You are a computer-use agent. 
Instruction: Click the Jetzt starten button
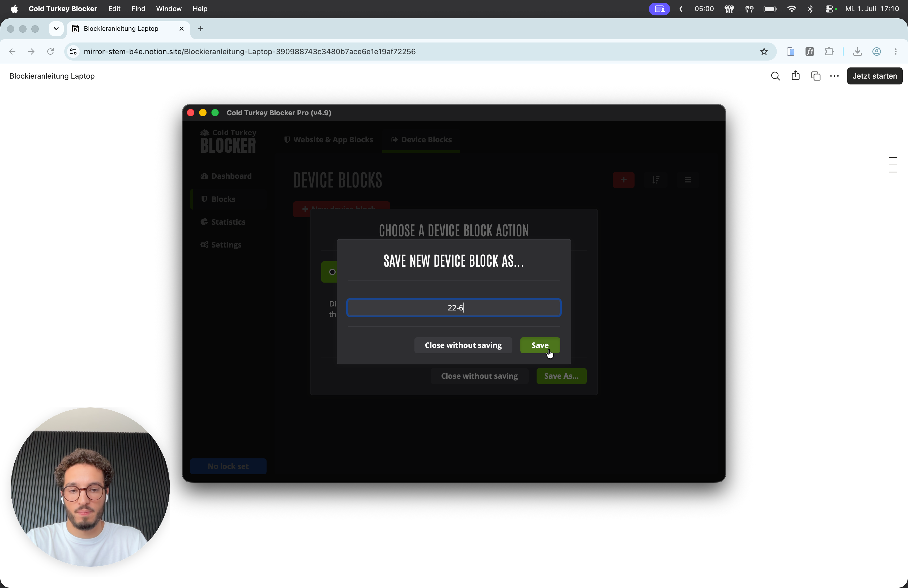(875, 76)
